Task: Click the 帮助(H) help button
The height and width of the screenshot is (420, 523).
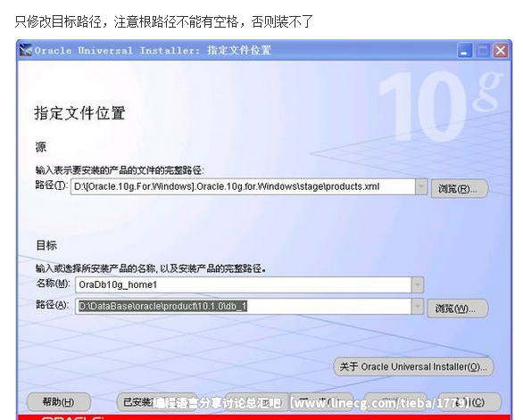Action: click(x=58, y=402)
